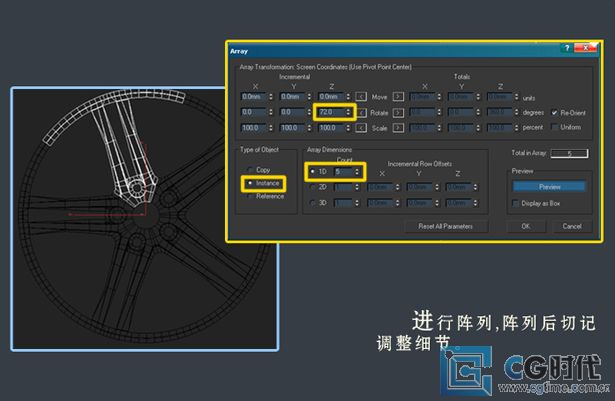Viewport: 615px width, 401px height.
Task: Toggle the Re-Orient checkbox
Action: pos(554,113)
